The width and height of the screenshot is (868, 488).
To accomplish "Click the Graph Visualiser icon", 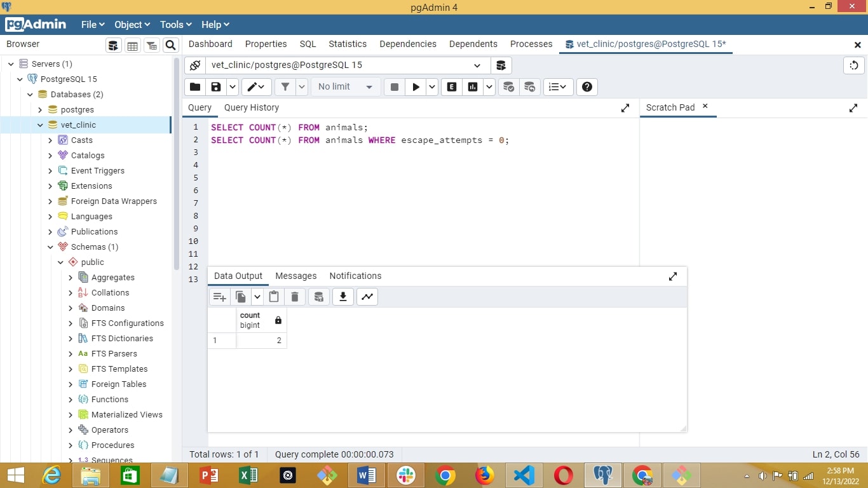I will 367,297.
